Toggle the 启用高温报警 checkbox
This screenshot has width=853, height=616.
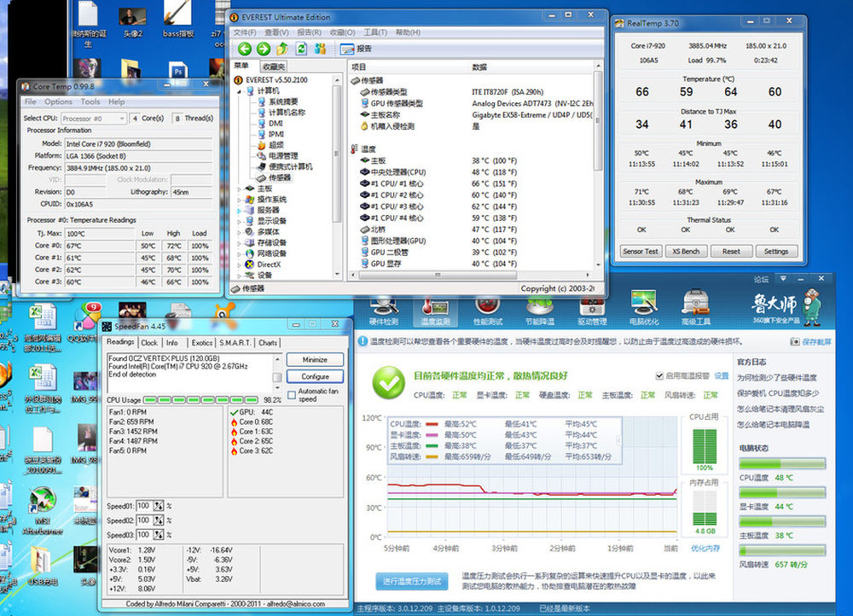[659, 375]
